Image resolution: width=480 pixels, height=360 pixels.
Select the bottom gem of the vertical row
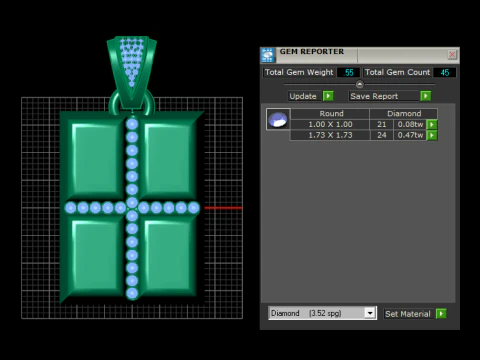pyautogui.click(x=132, y=294)
